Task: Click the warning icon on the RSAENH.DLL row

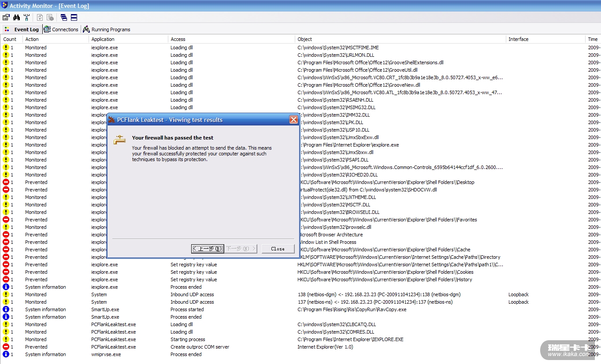Action: [6, 100]
